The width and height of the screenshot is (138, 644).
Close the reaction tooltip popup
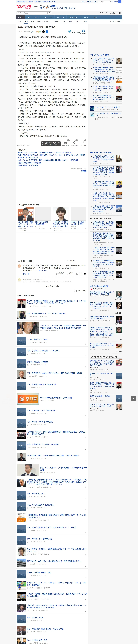coord(60,143)
